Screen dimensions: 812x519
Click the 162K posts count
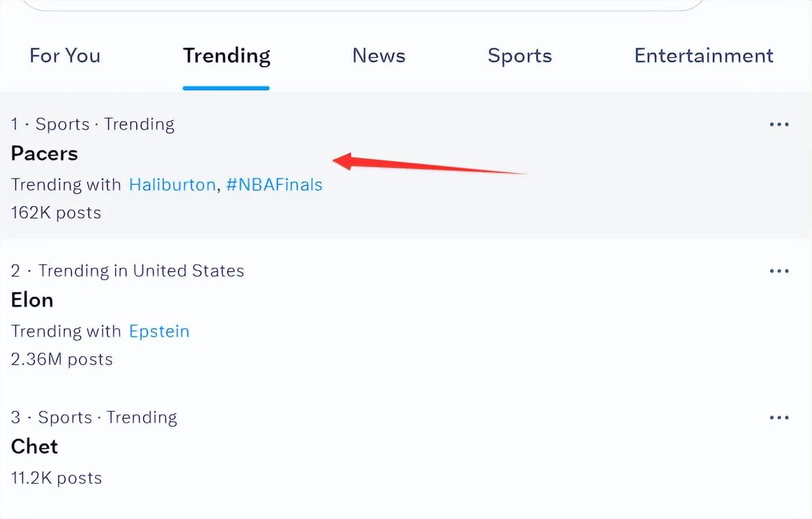coord(56,213)
